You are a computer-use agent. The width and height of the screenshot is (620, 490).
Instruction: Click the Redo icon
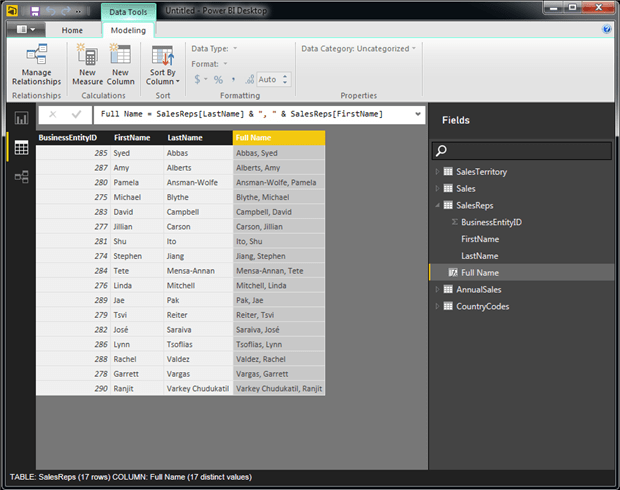pos(66,11)
